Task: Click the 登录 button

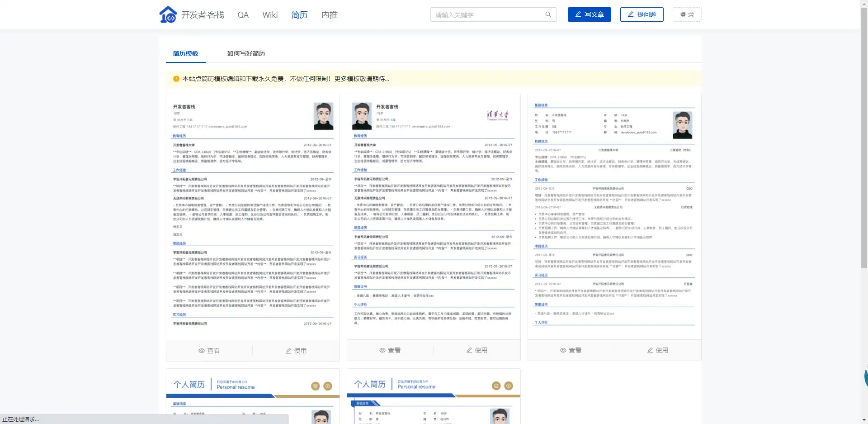Action: [x=687, y=14]
